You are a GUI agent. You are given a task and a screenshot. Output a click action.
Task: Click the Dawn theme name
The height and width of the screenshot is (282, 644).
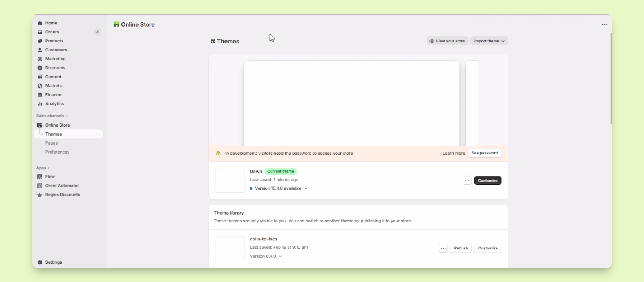[256, 172]
